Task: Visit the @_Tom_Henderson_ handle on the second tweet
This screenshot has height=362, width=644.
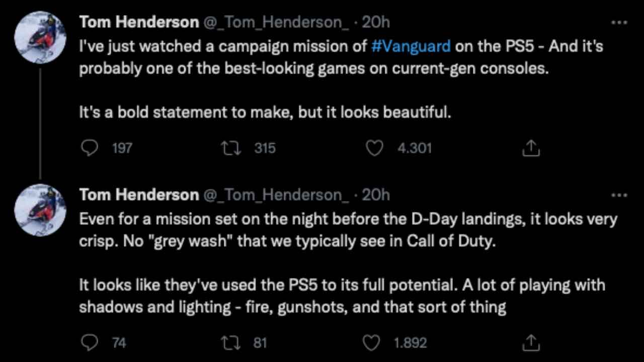Action: [276, 195]
